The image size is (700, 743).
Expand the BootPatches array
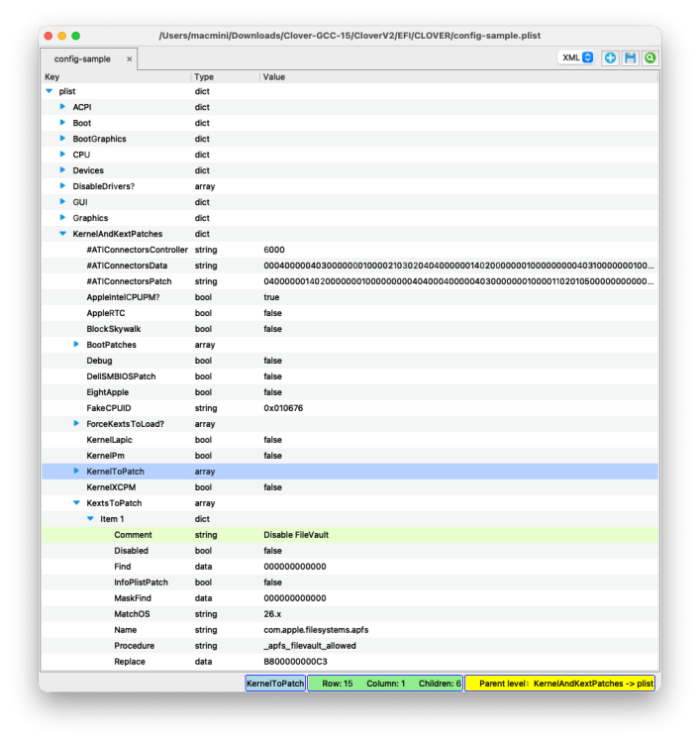(x=76, y=345)
